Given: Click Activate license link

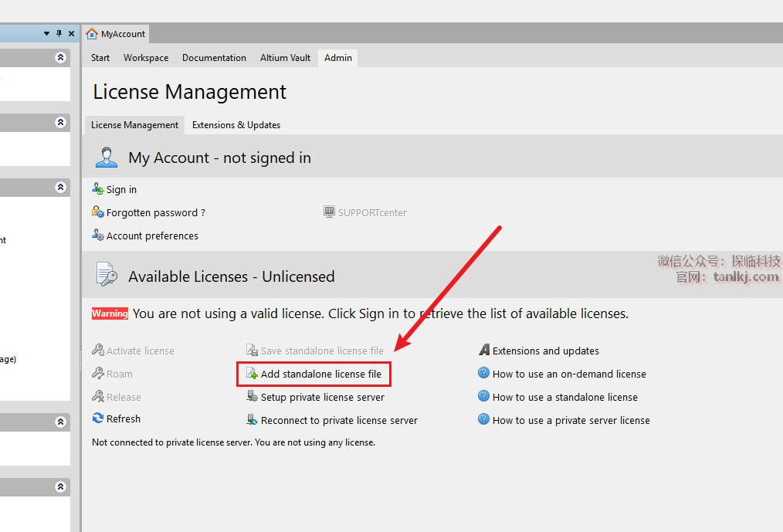Looking at the screenshot, I should point(141,351).
